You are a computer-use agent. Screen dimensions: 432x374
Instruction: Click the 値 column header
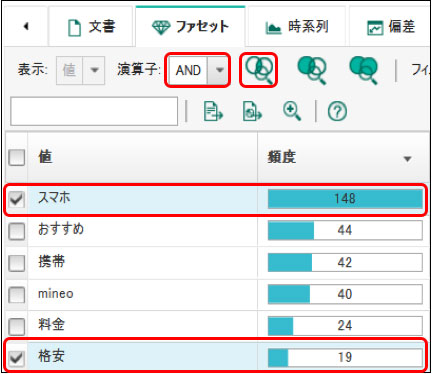pyautogui.click(x=143, y=157)
